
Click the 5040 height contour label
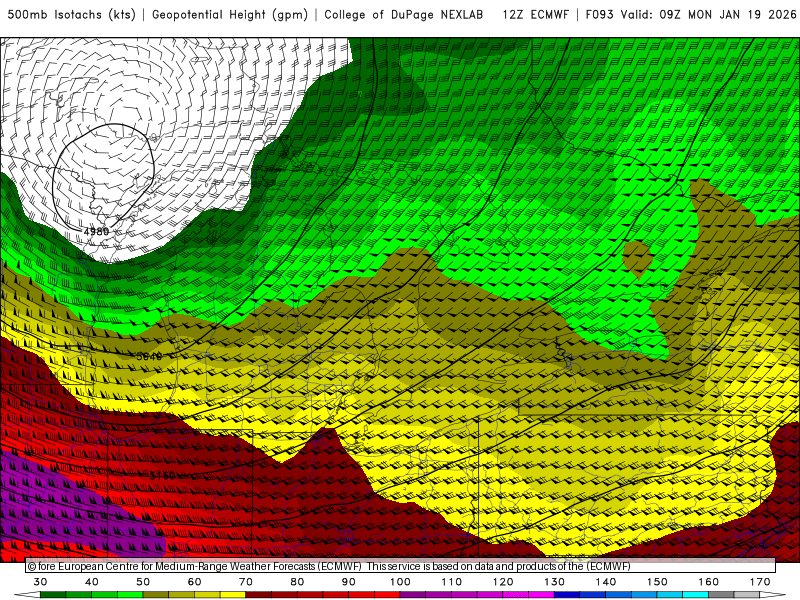click(149, 356)
